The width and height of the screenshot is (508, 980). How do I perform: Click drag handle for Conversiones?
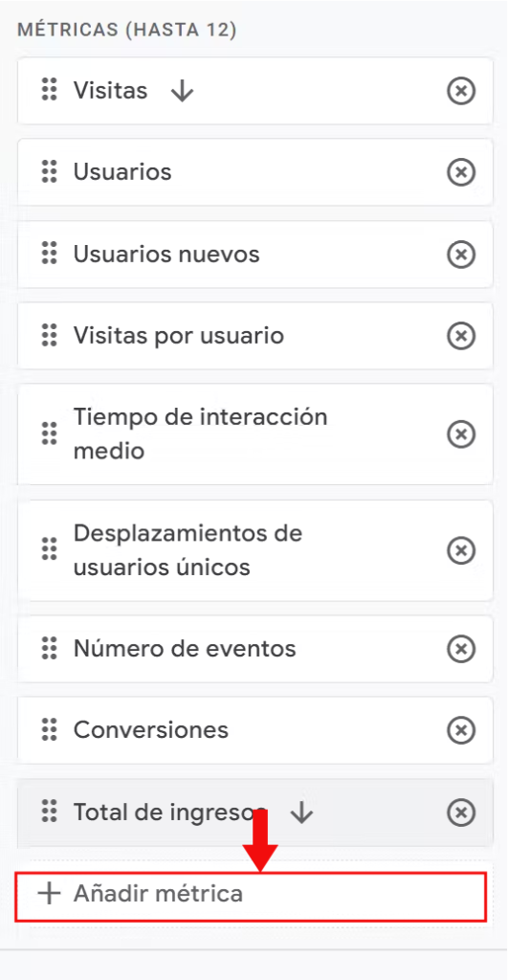point(50,729)
